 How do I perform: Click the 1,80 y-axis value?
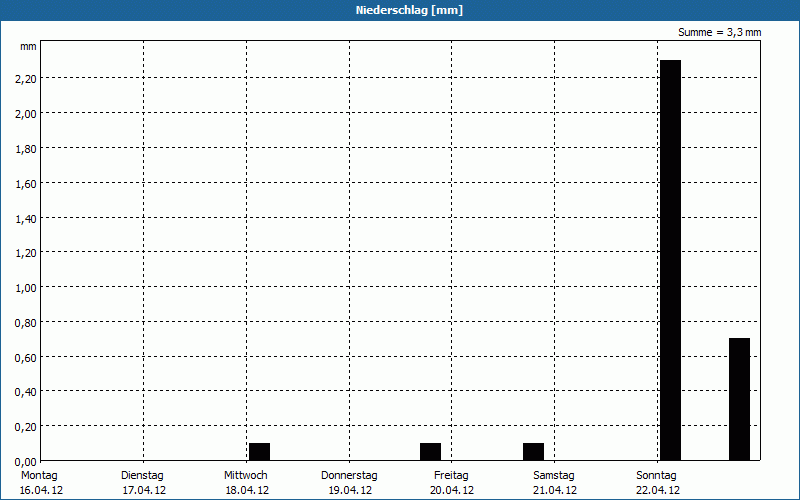(26, 148)
